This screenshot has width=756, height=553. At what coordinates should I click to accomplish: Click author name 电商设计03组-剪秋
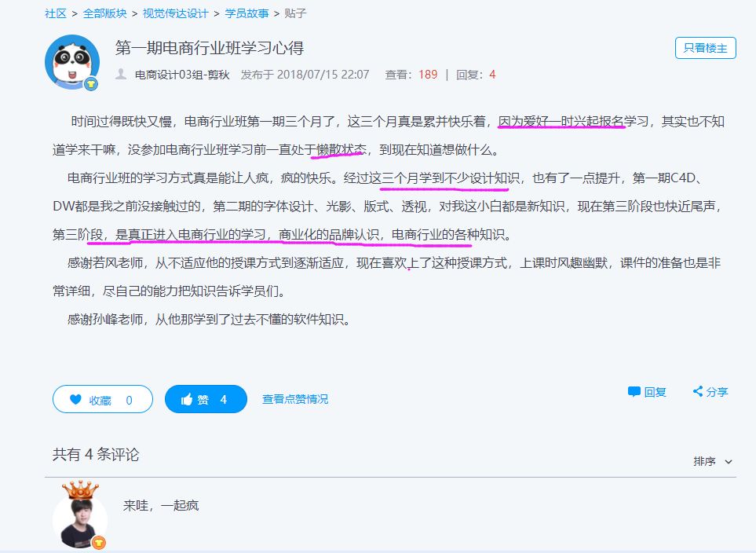[182, 75]
